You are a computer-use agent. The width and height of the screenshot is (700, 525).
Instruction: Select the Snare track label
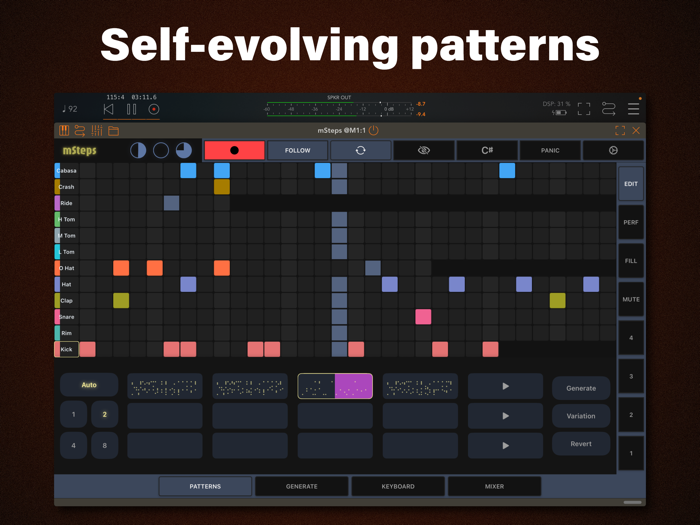(x=66, y=317)
